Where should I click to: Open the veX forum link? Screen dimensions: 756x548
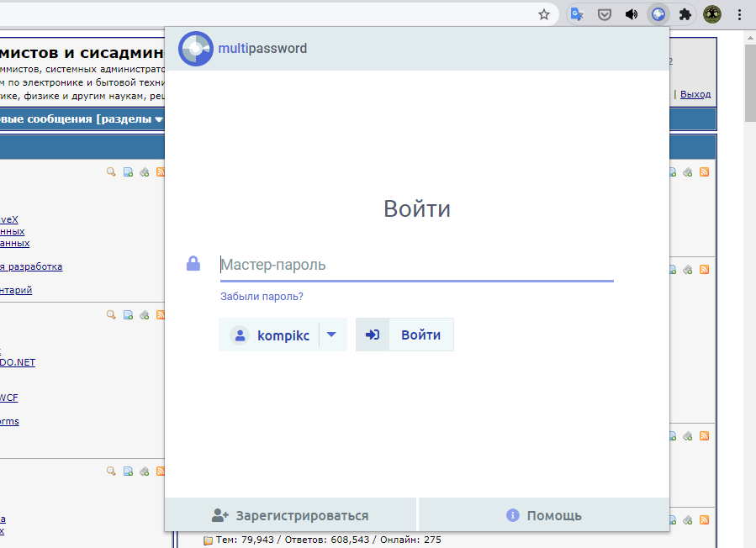(8, 219)
